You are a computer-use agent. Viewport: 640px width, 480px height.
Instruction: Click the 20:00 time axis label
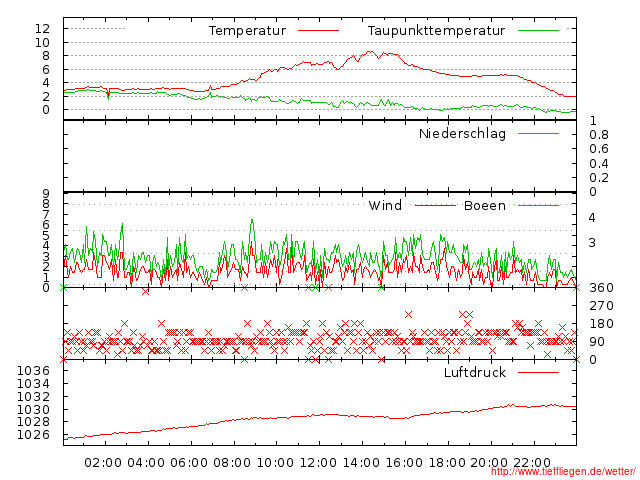point(489,463)
